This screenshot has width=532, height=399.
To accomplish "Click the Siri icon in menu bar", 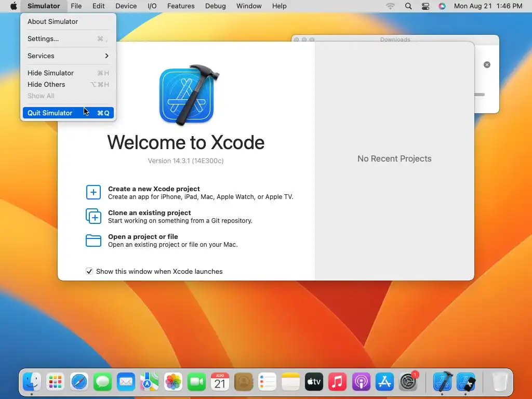I will pyautogui.click(x=442, y=6).
